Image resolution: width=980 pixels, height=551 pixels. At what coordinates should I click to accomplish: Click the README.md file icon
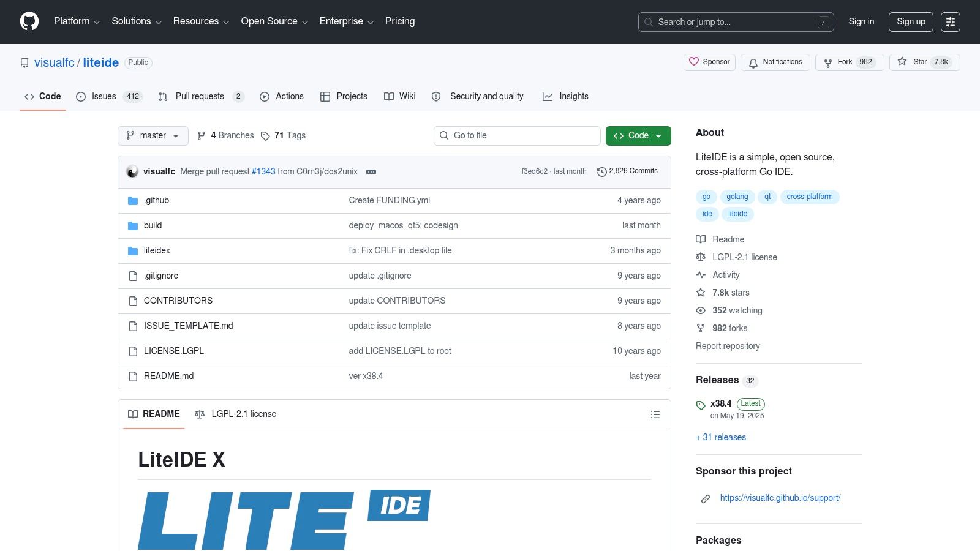tap(133, 377)
